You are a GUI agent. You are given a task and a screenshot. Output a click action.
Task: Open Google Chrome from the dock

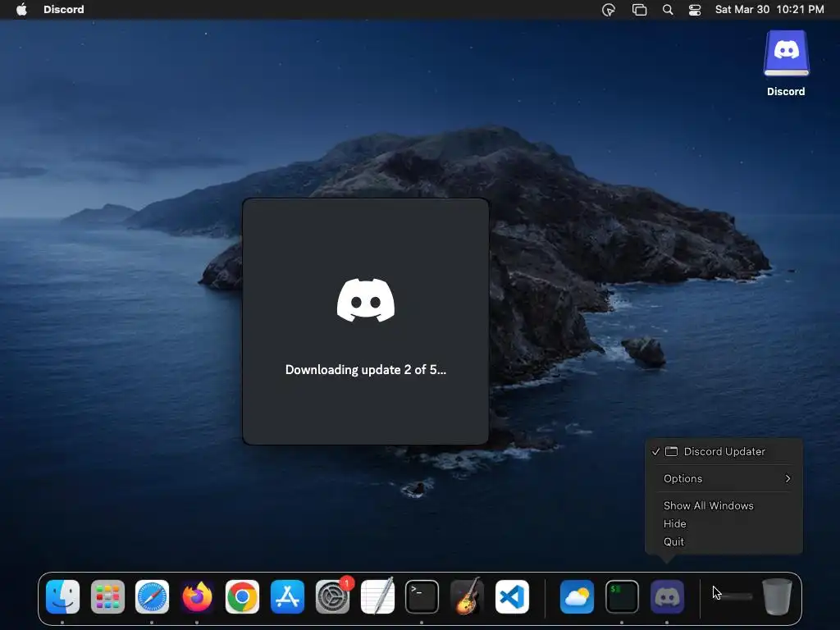242,597
